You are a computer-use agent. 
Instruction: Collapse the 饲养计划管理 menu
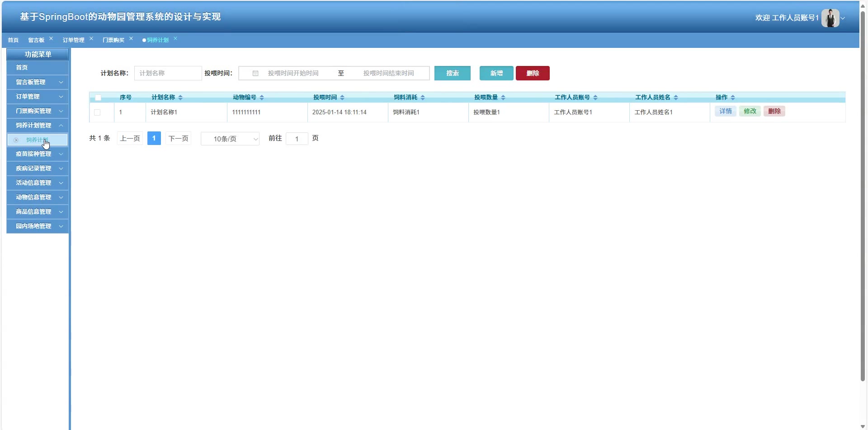38,126
